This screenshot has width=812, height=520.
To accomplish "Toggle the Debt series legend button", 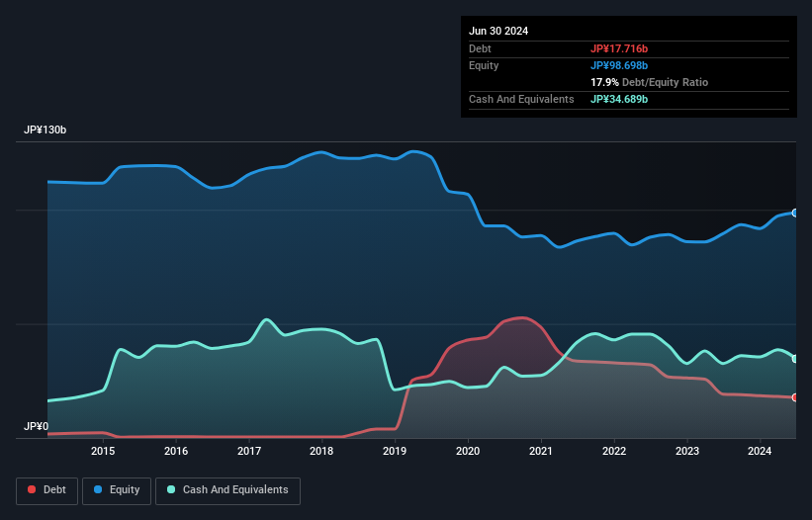I will 47,490.
